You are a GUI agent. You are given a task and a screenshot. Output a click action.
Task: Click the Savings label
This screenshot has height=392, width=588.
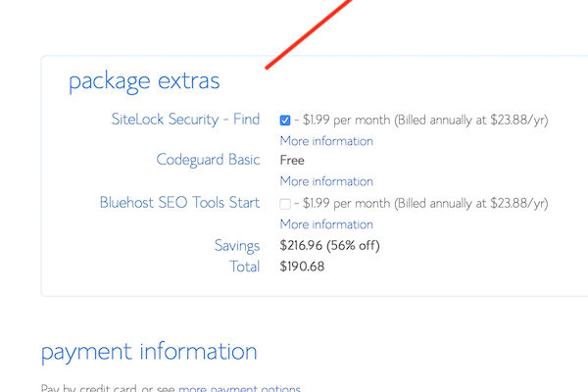[237, 245]
